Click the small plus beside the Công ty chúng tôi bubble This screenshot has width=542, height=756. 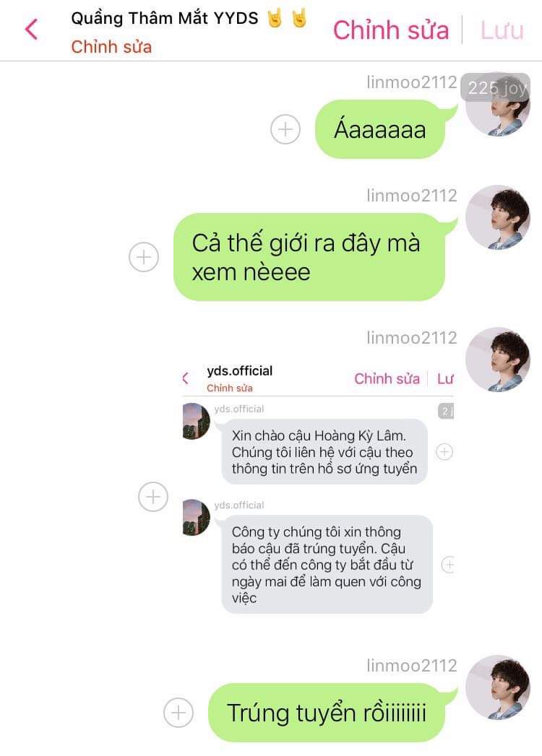pos(448,565)
